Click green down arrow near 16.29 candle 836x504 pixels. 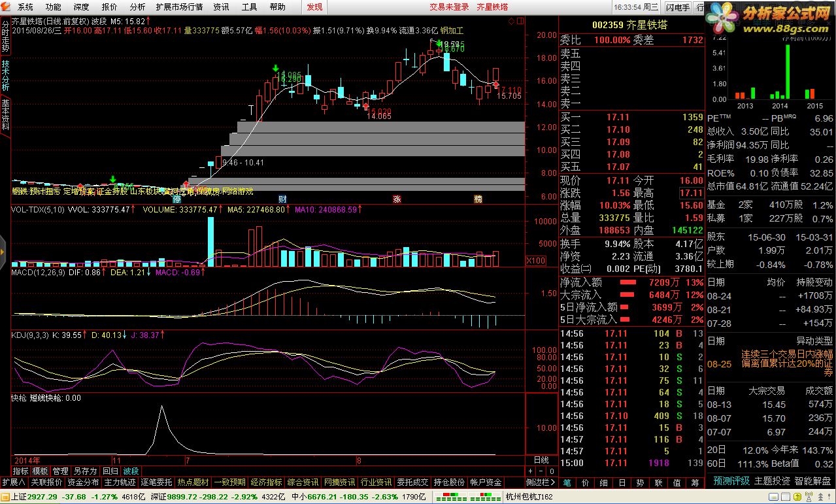[276, 68]
